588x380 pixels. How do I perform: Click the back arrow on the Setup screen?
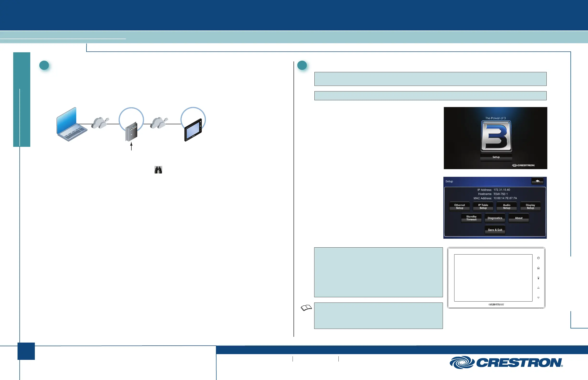click(537, 181)
